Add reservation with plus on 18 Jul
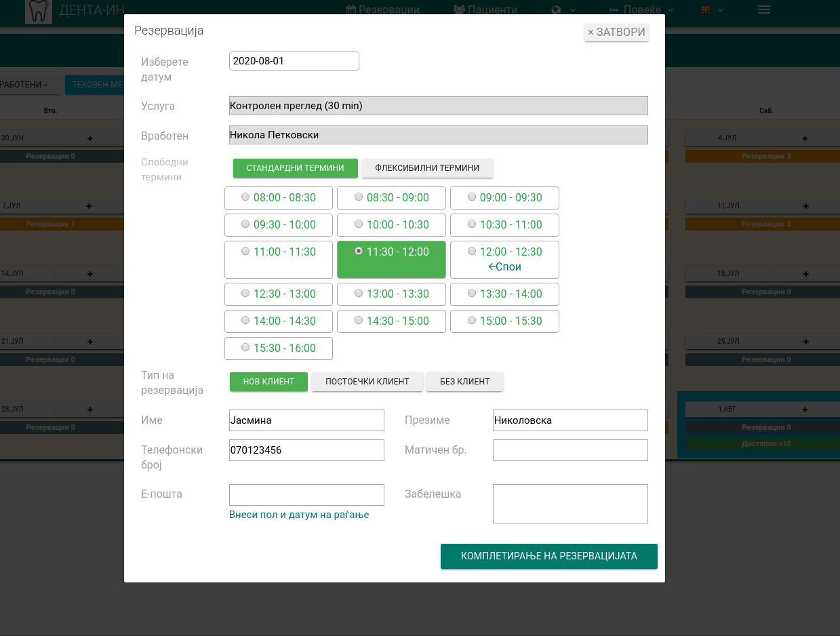The width and height of the screenshot is (840, 636). [x=805, y=274]
